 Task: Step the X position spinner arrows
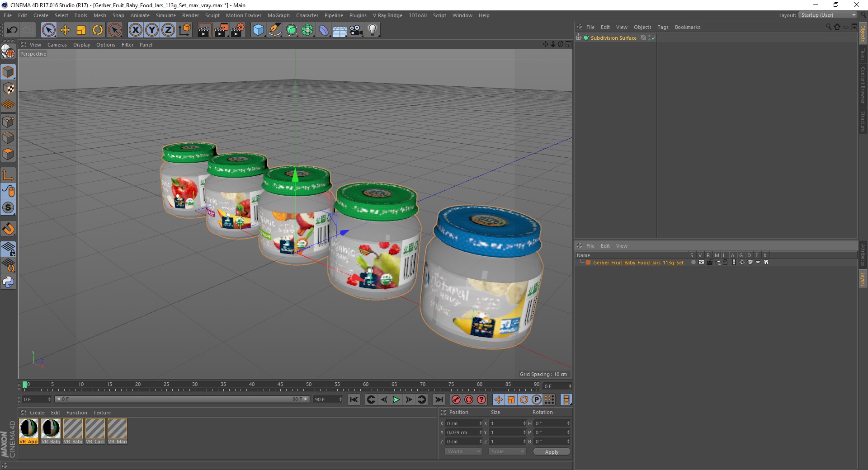481,423
